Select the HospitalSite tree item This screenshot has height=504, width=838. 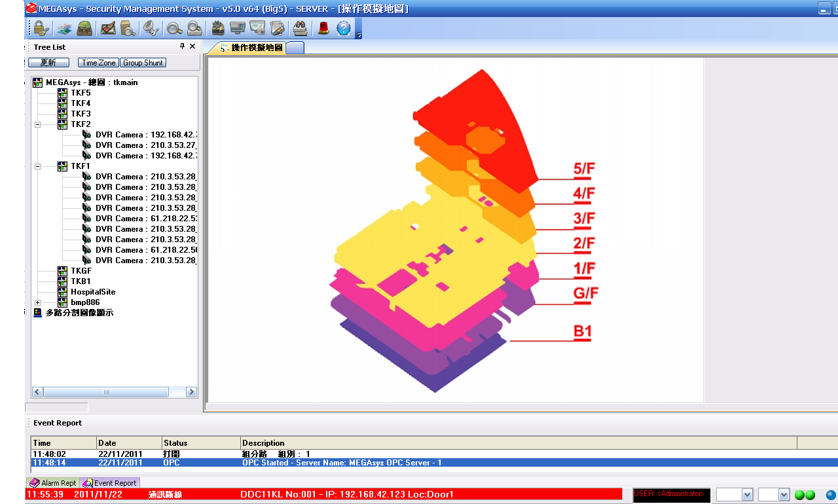[x=93, y=292]
